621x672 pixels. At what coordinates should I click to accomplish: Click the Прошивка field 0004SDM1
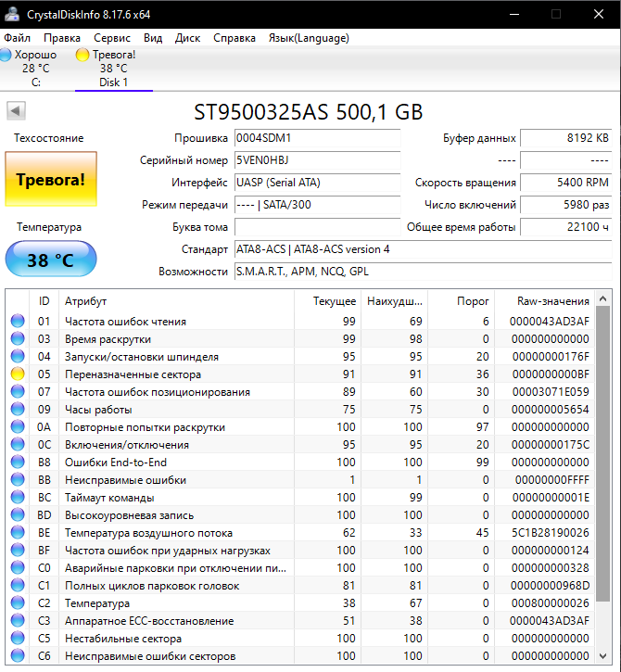[317, 138]
